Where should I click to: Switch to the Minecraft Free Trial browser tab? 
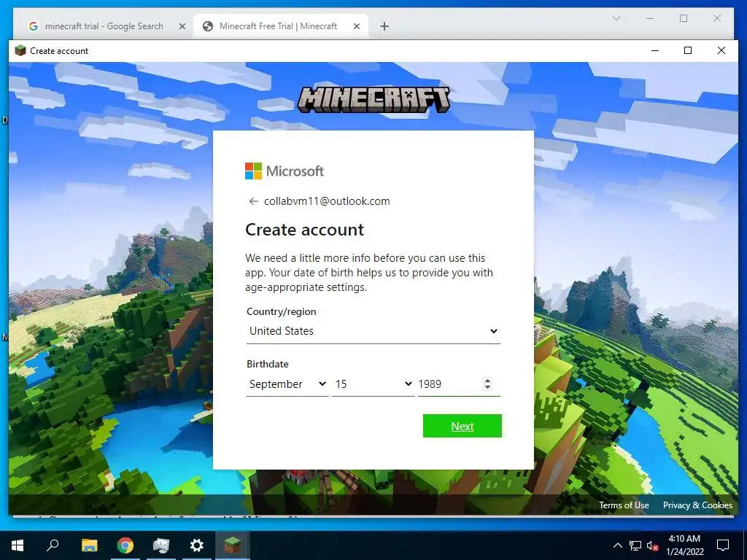click(x=279, y=26)
